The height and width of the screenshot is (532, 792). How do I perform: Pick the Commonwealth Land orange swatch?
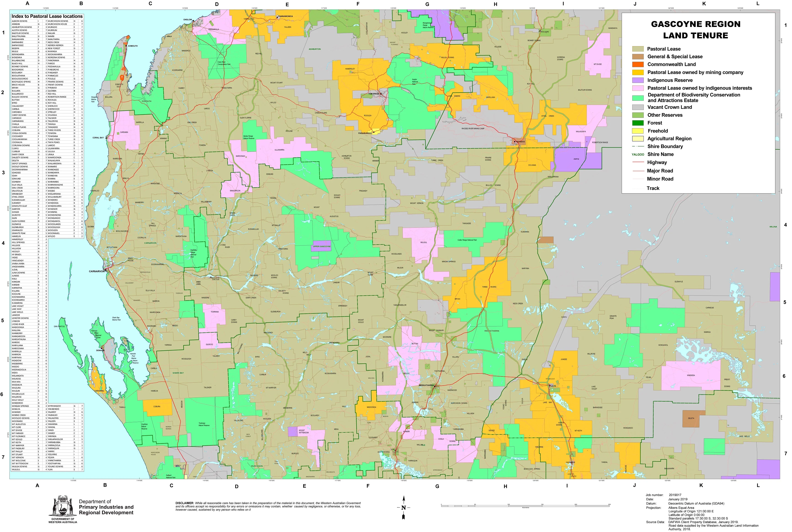[x=638, y=64]
